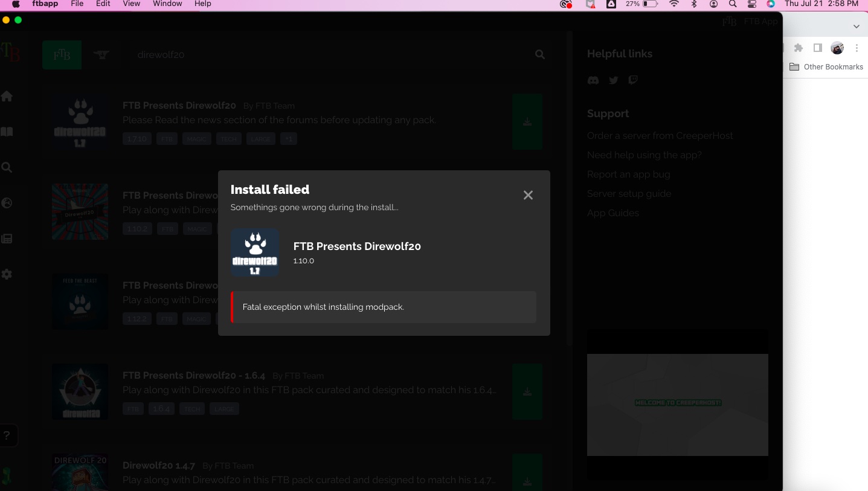Viewport: 868px width, 491px height.
Task: Click the Need help using the app link
Action: pos(644,155)
